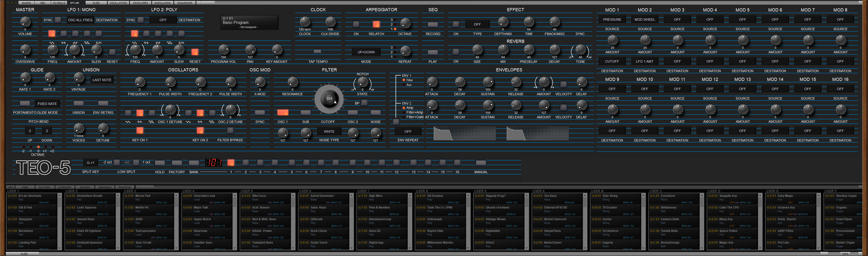Open the LIBRARIAN tab at the bottom
This screenshot has width=868, height=256.
pyautogui.click(x=106, y=187)
